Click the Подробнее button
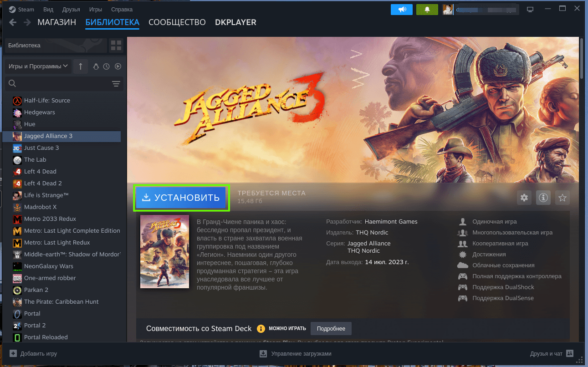Viewport: 588px width, 367px height. (x=331, y=329)
